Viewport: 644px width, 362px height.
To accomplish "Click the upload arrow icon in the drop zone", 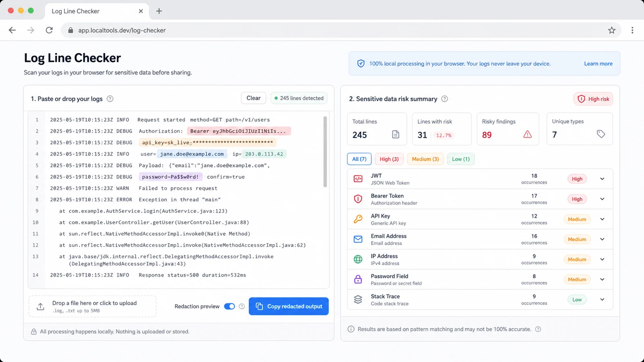I will 40,306.
